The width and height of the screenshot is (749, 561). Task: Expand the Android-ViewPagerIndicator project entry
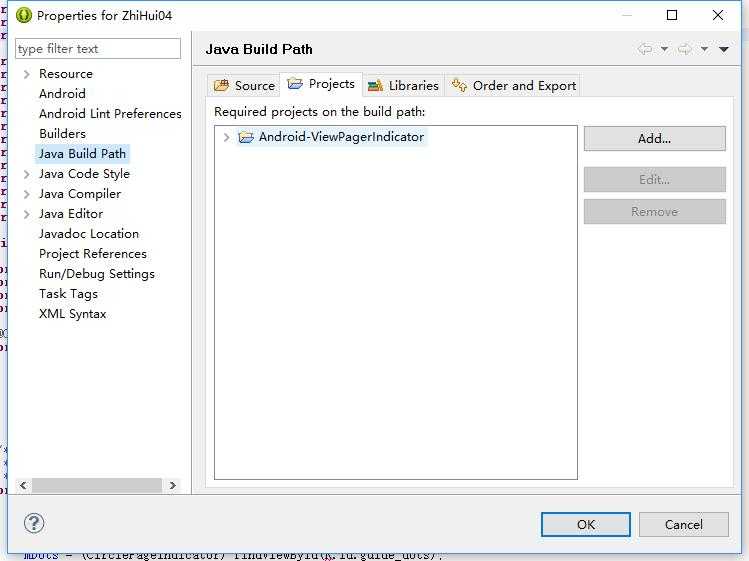(226, 138)
